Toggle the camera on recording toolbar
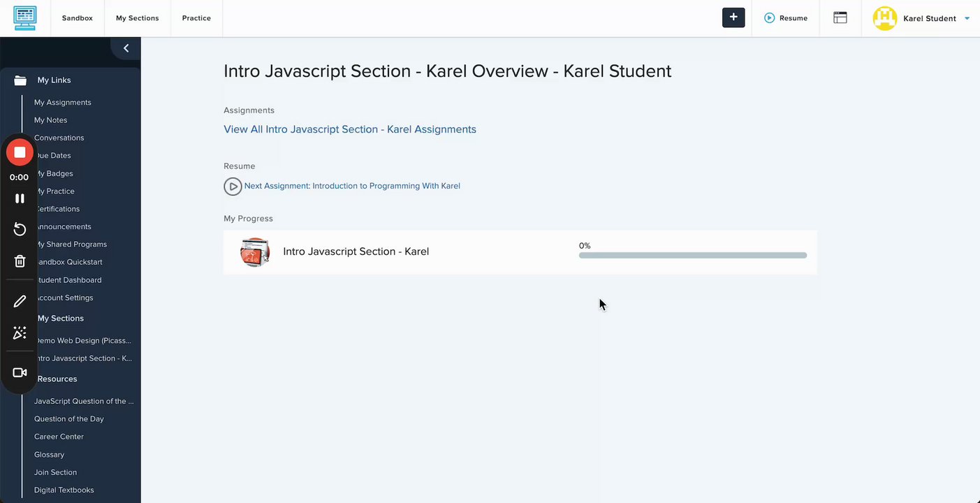 [20, 373]
